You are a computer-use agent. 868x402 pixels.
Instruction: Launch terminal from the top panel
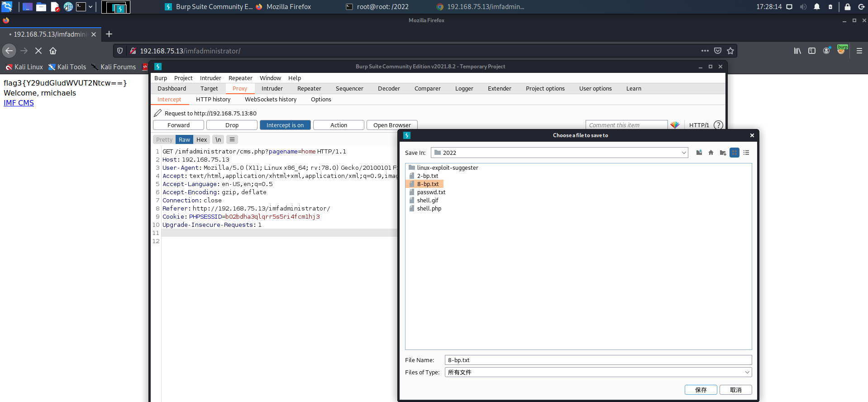[x=81, y=6]
